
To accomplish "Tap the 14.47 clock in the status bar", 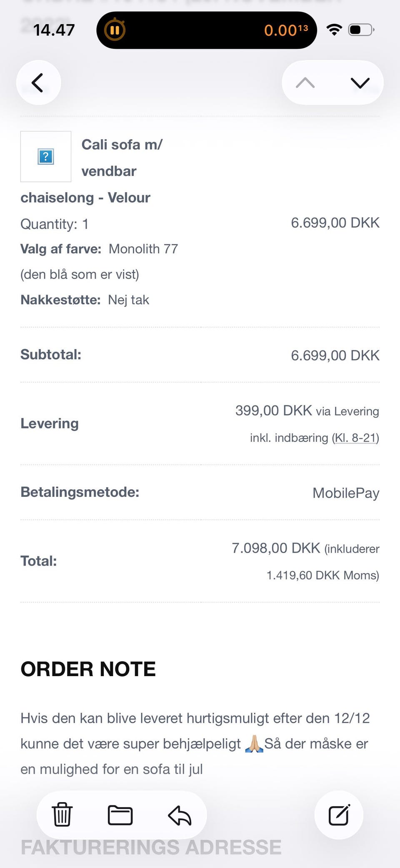I will pyautogui.click(x=54, y=30).
